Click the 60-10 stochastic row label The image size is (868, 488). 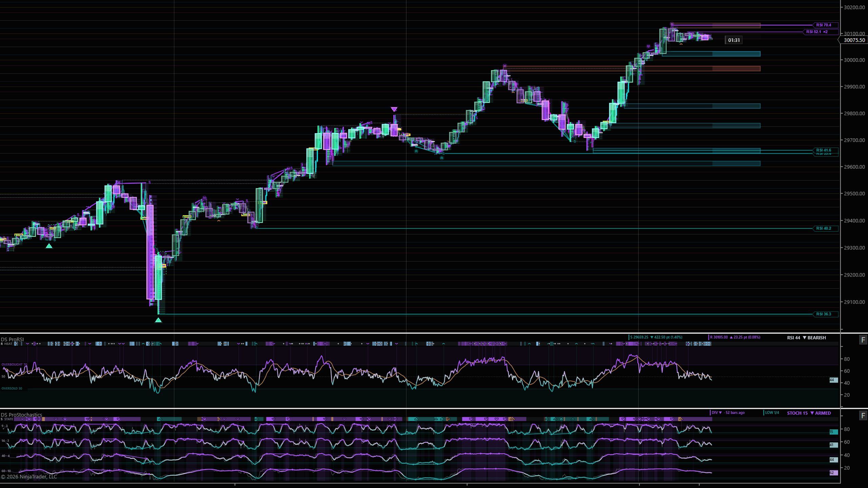click(6, 471)
